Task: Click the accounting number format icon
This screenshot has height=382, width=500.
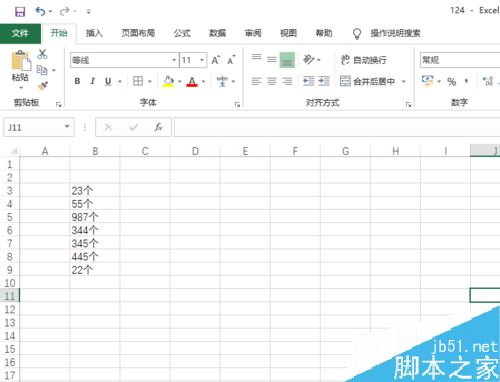Action: coord(427,81)
